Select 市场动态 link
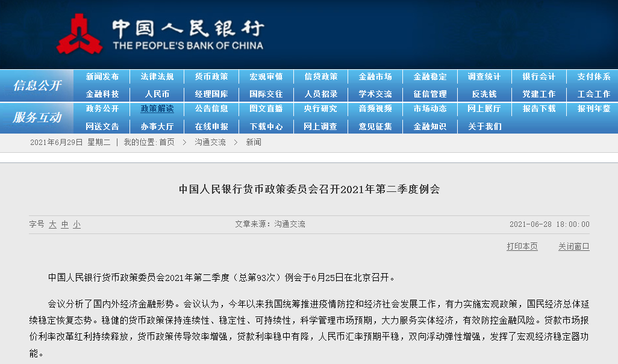 pyautogui.click(x=430, y=109)
